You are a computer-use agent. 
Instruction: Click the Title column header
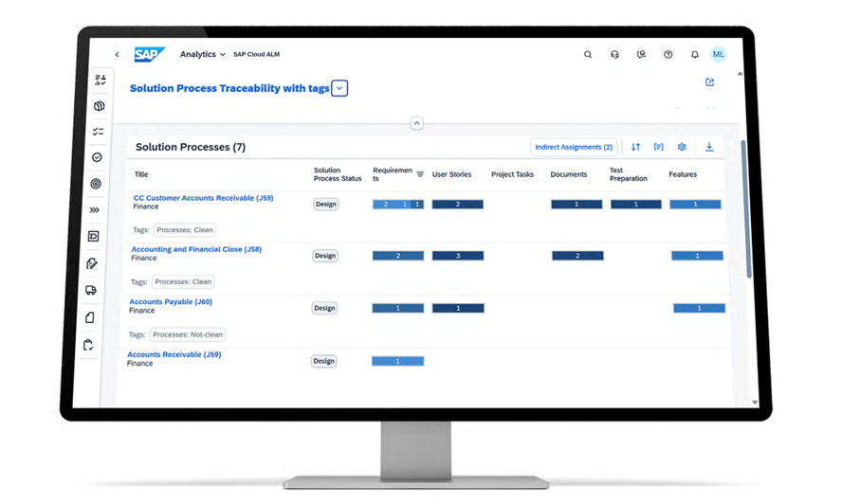[141, 174]
